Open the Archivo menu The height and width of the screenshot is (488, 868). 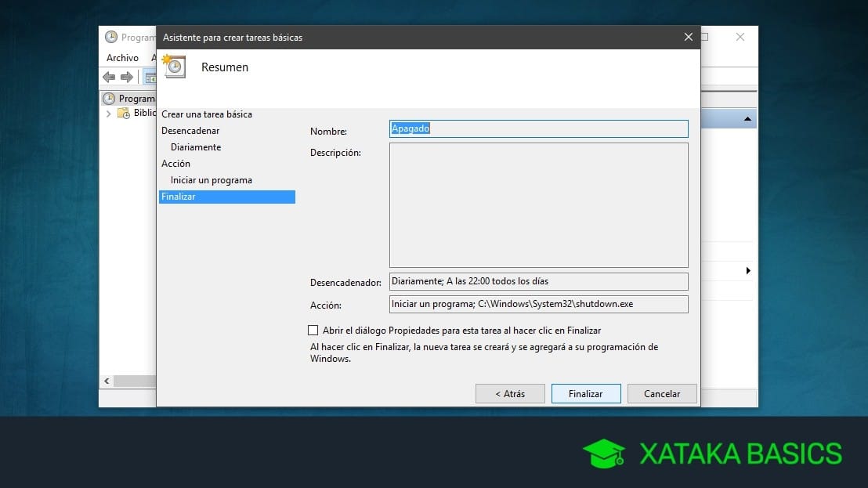122,57
